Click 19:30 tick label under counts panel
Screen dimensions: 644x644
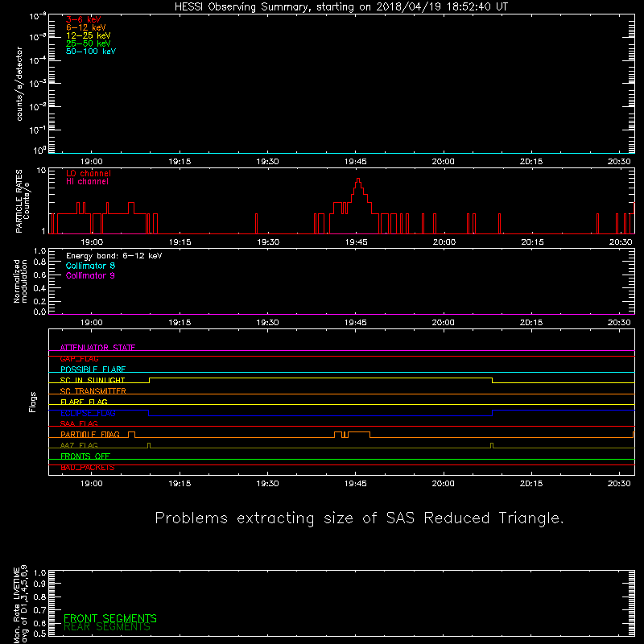point(267,162)
